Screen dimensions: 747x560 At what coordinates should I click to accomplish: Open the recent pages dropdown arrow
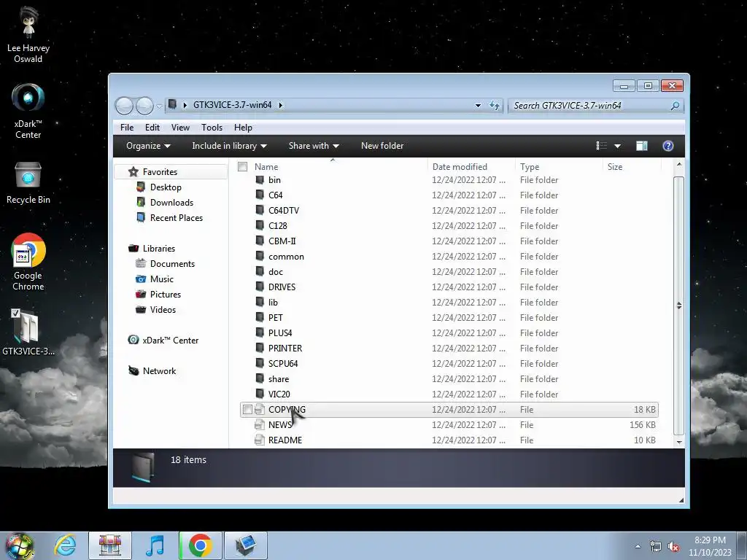point(159,106)
